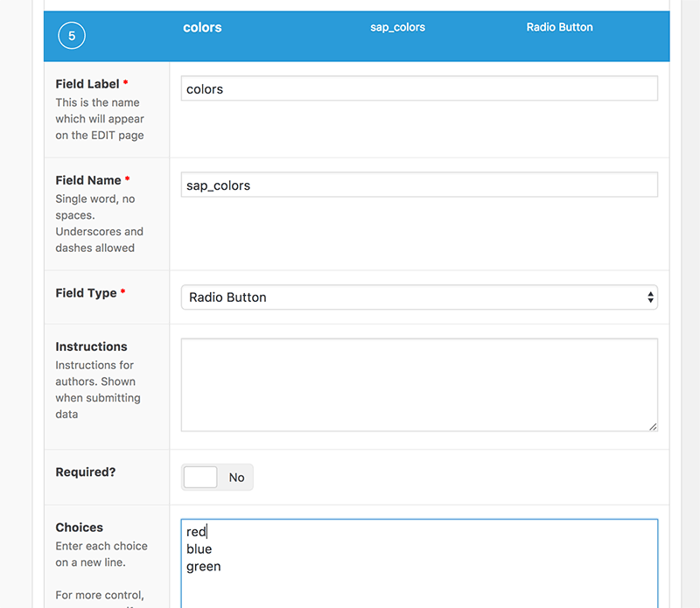Click the resize grip of the Instructions textarea

pyautogui.click(x=654, y=427)
